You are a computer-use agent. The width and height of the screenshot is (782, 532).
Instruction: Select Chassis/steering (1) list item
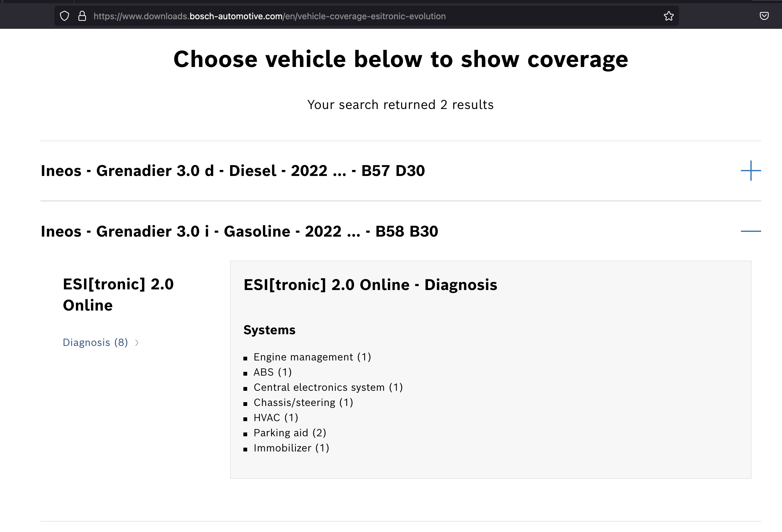point(303,402)
